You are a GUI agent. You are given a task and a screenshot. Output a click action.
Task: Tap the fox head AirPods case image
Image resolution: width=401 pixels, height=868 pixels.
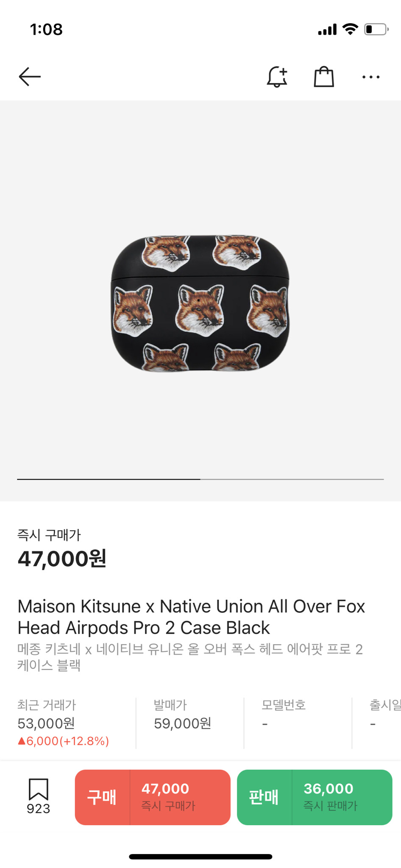coord(200,303)
